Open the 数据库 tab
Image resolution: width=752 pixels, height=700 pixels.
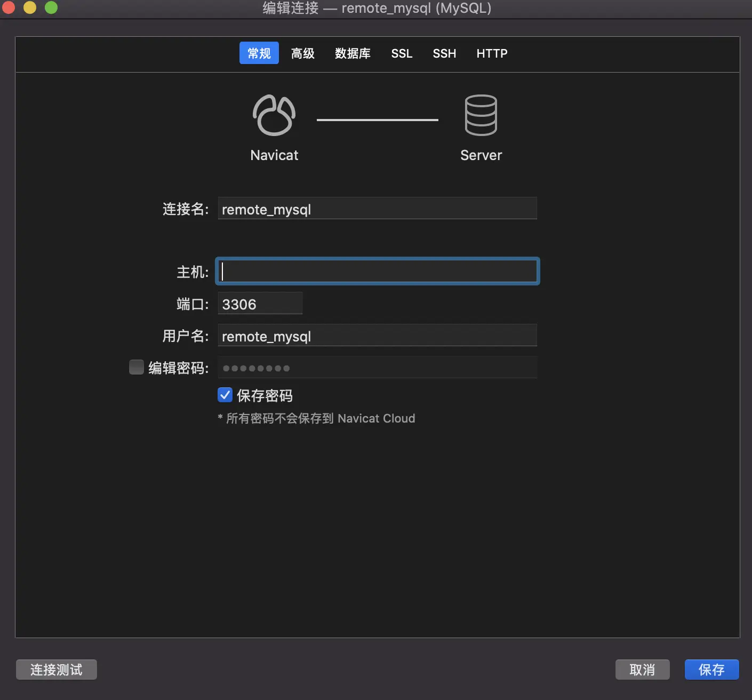(353, 53)
